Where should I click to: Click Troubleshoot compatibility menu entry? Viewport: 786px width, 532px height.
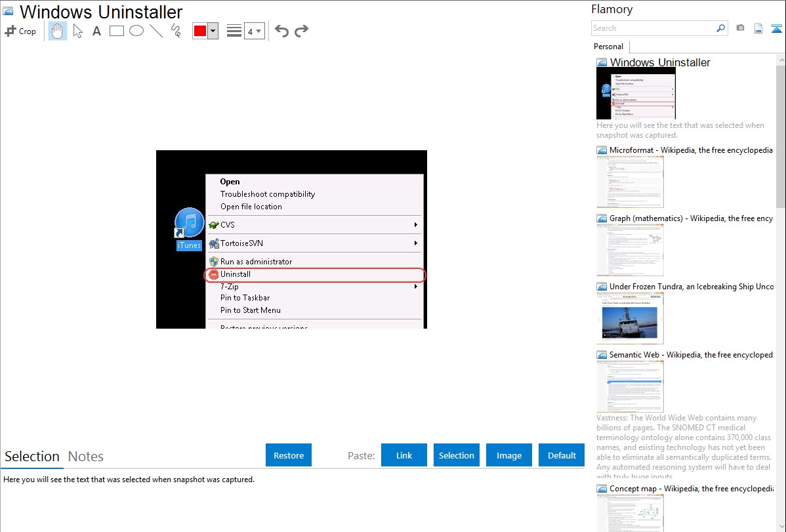pyautogui.click(x=268, y=195)
